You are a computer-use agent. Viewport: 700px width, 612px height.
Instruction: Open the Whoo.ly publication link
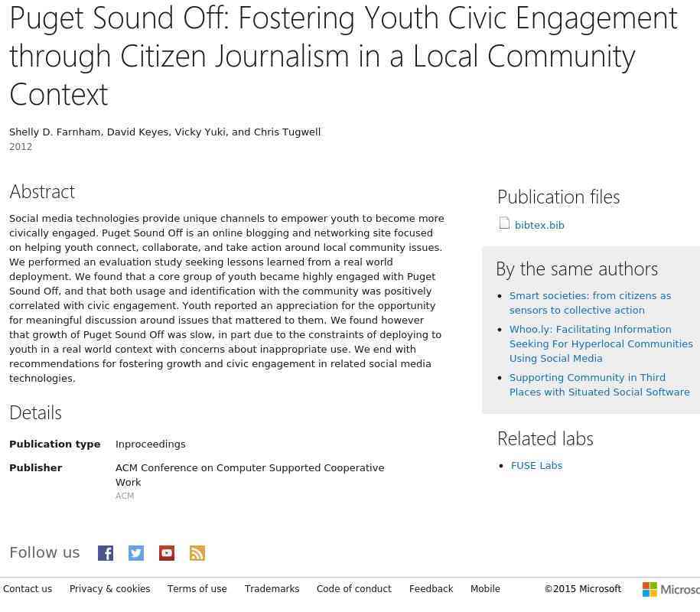601,343
